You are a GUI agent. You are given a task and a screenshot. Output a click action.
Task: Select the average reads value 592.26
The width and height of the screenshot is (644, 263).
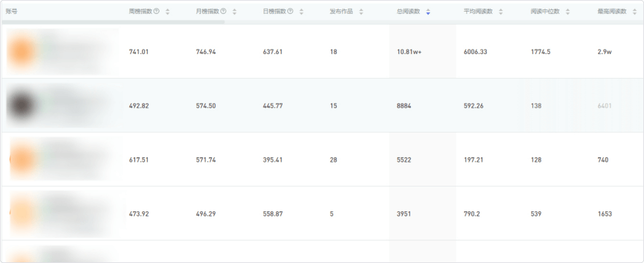pos(474,106)
